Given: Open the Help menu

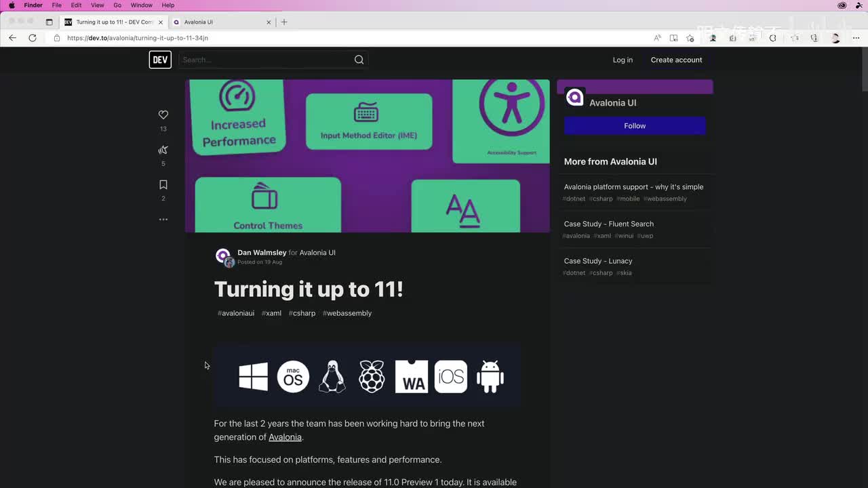Looking at the screenshot, I should click(x=168, y=5).
